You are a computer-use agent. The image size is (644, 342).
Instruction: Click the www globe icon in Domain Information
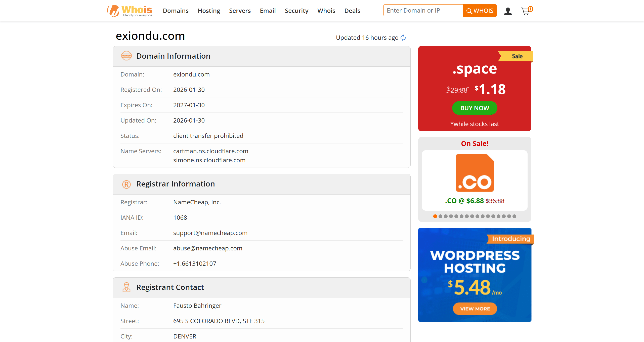(x=126, y=56)
